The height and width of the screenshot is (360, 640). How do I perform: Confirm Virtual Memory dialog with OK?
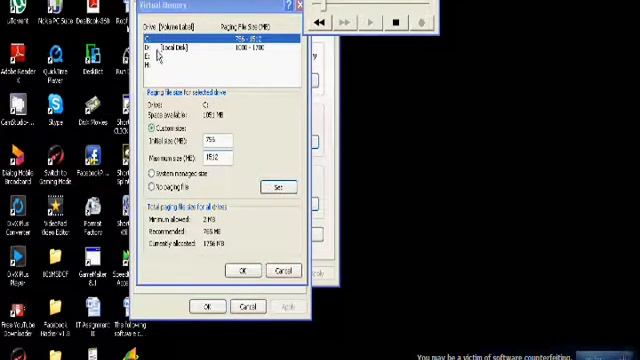coord(243,271)
